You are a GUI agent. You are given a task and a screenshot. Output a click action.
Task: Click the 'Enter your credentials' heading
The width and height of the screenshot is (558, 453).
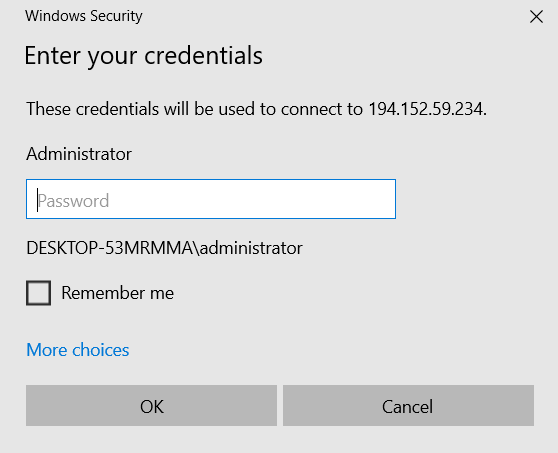point(143,56)
